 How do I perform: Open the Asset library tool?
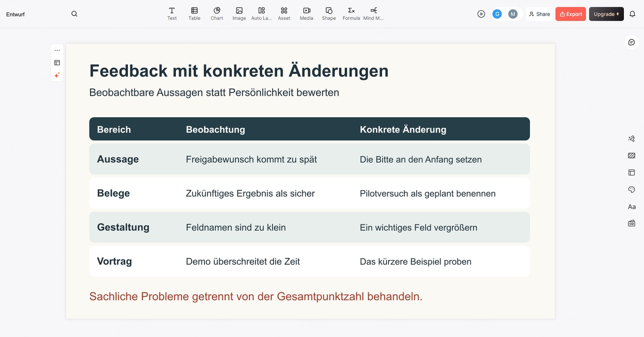pos(284,14)
